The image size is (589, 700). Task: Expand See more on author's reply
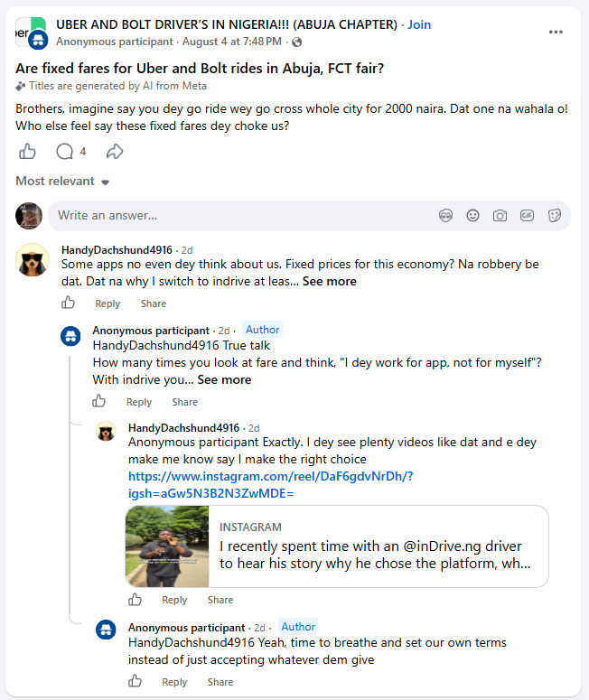pos(224,380)
